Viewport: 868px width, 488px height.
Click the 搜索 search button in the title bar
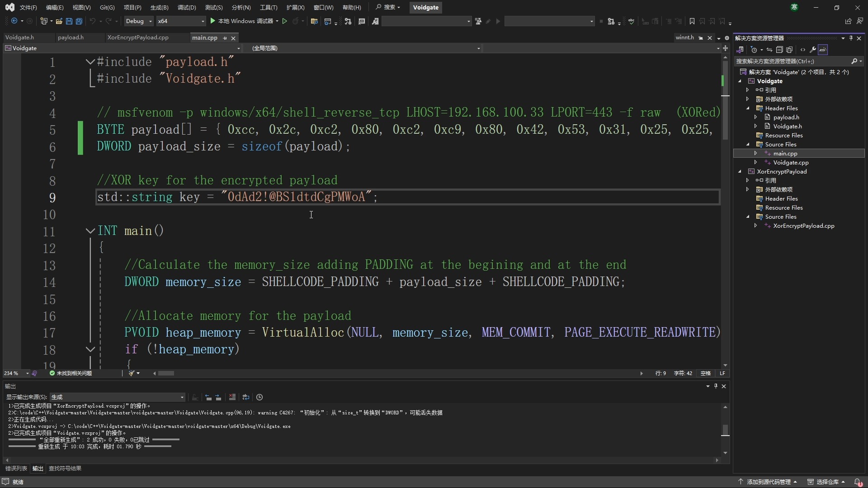click(388, 7)
